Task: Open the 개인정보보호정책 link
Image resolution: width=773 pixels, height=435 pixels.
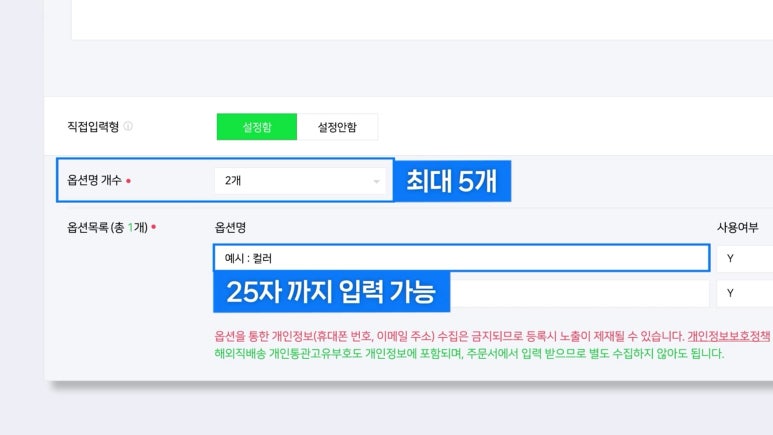Action: tap(729, 336)
